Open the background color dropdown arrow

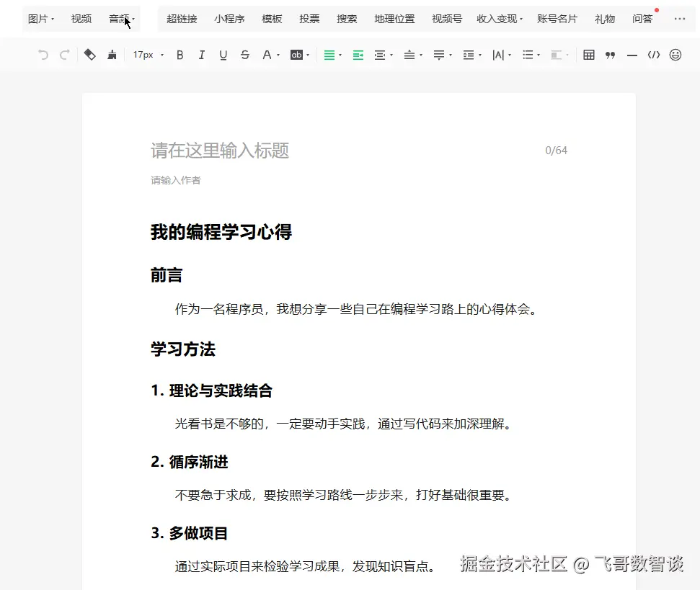pos(308,55)
